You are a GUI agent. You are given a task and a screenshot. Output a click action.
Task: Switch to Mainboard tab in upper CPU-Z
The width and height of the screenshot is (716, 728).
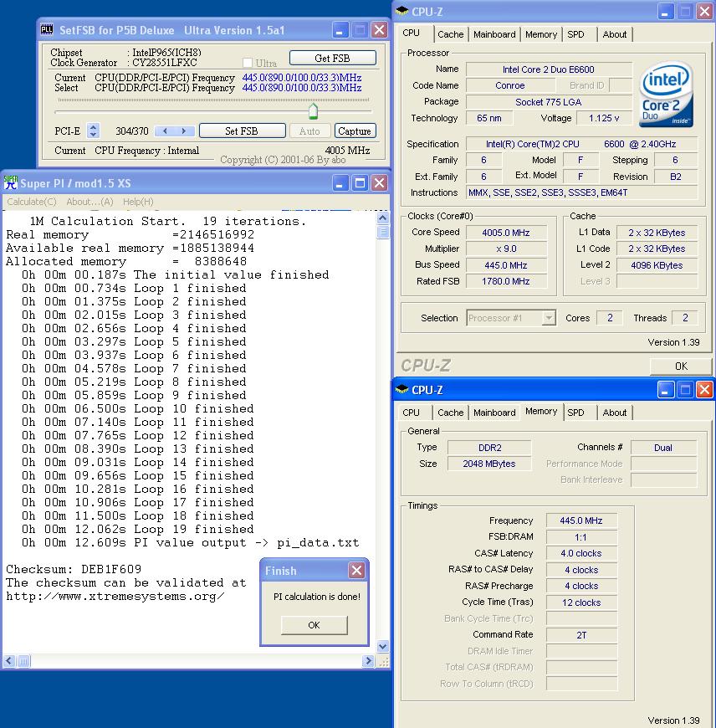494,34
